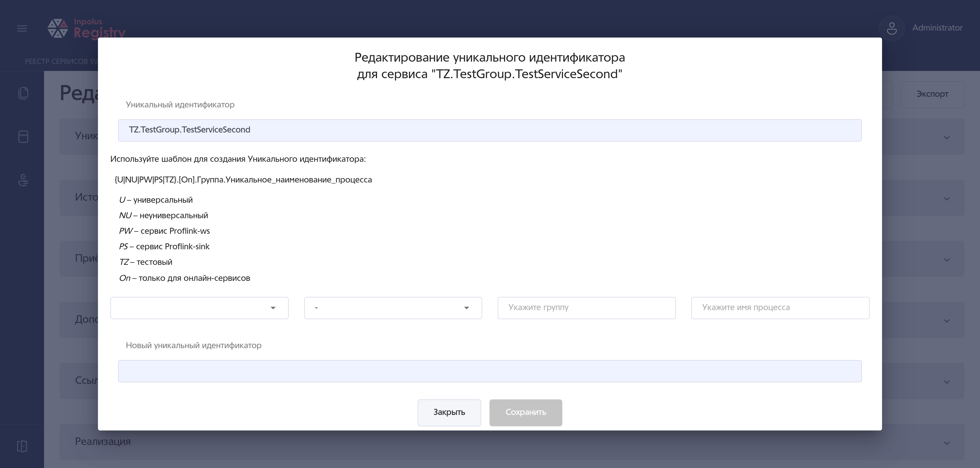Expand the Допо section chevron
Image resolution: width=980 pixels, height=468 pixels.
pyautogui.click(x=947, y=321)
